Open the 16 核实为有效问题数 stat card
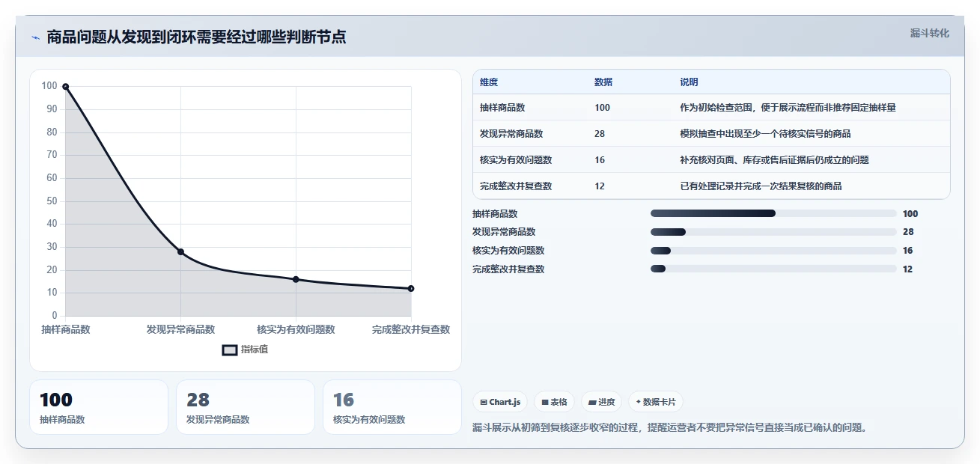 [x=392, y=407]
